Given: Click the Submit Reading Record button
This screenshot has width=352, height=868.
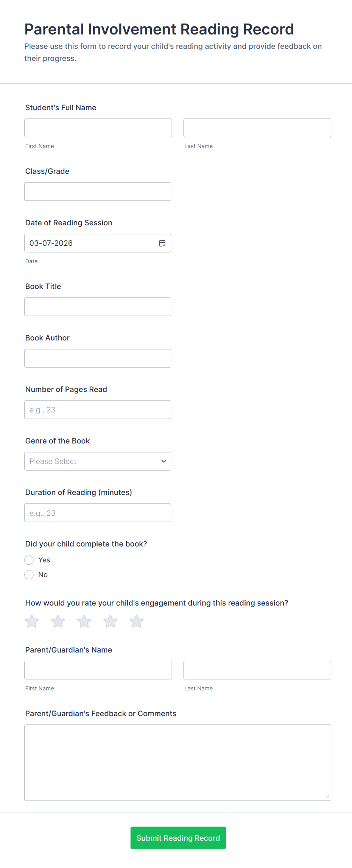Looking at the screenshot, I should pos(178,838).
